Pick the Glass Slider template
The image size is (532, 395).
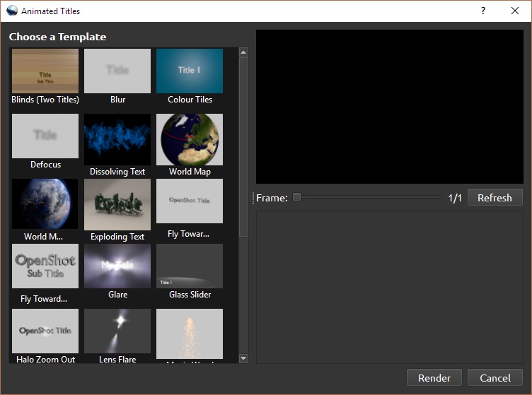tap(190, 266)
